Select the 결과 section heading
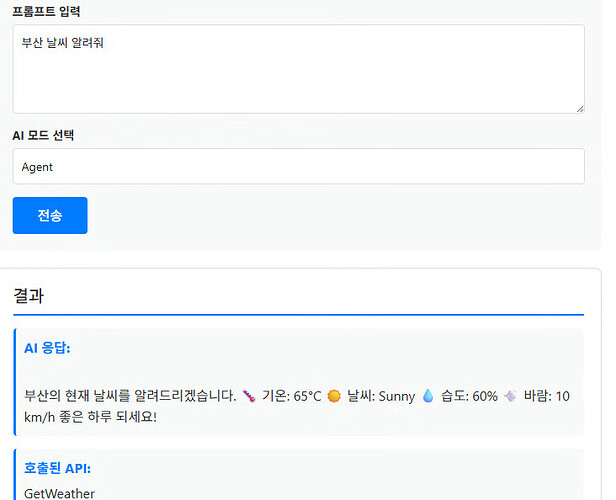 pyautogui.click(x=28, y=296)
